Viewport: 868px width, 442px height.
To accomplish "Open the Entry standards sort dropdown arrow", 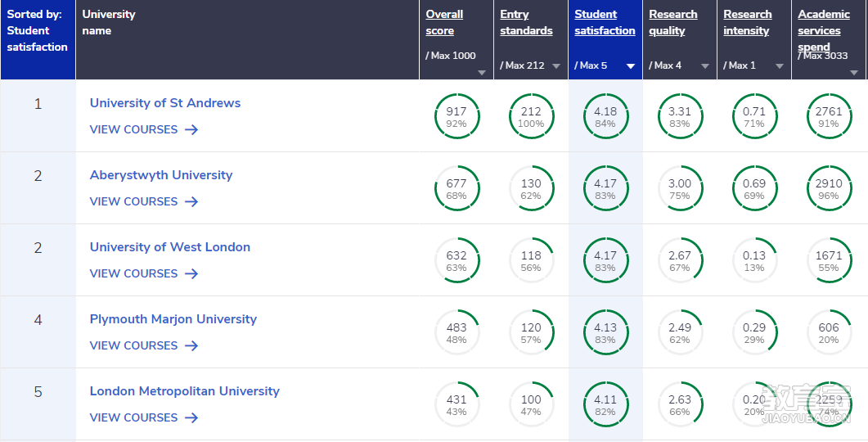I will coord(556,66).
